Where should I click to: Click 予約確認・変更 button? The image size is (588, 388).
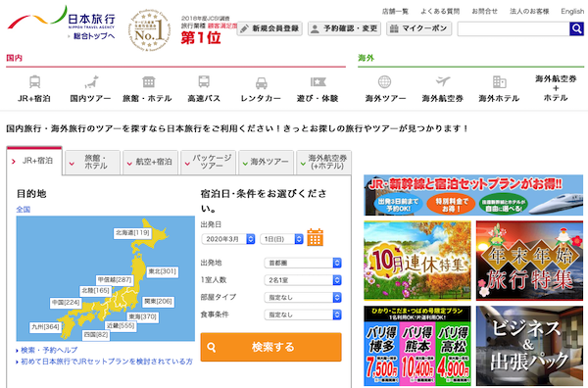(x=344, y=28)
